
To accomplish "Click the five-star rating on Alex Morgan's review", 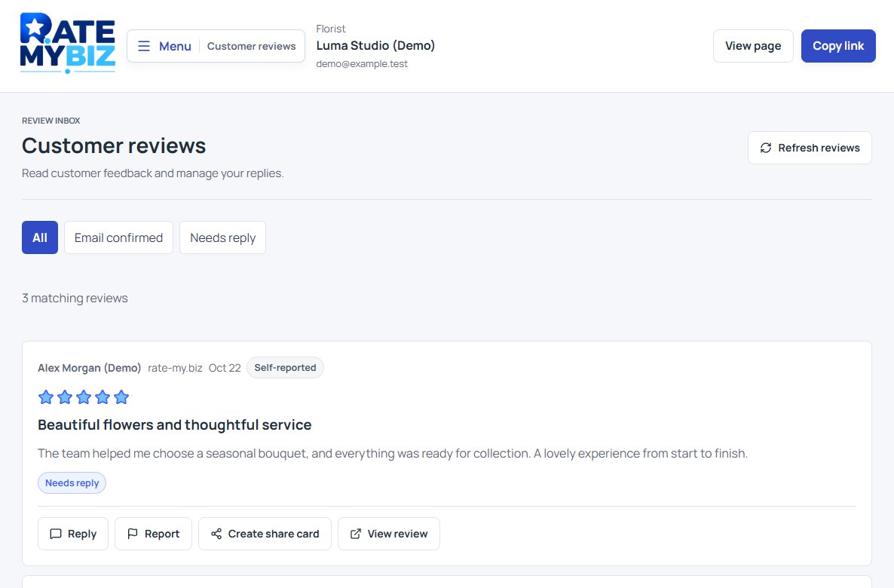I will (83, 397).
